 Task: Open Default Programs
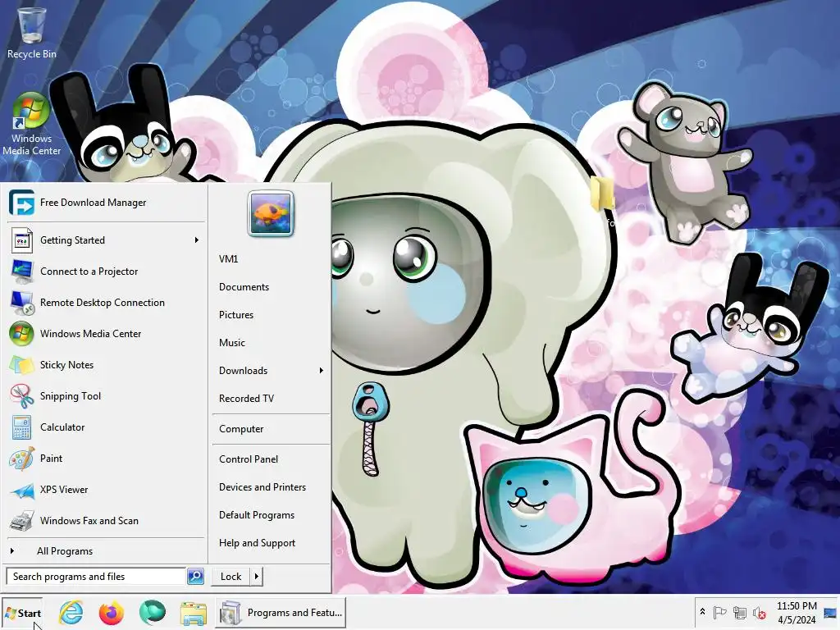pyautogui.click(x=257, y=515)
